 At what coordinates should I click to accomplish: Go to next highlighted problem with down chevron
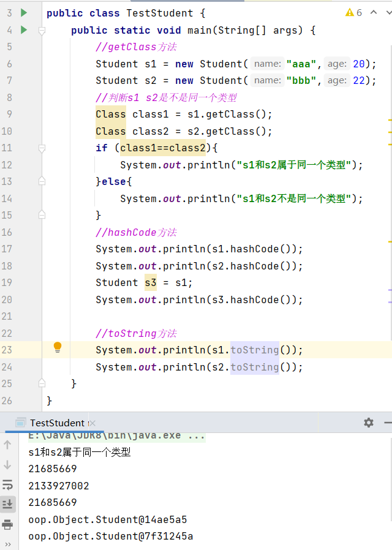coord(388,13)
